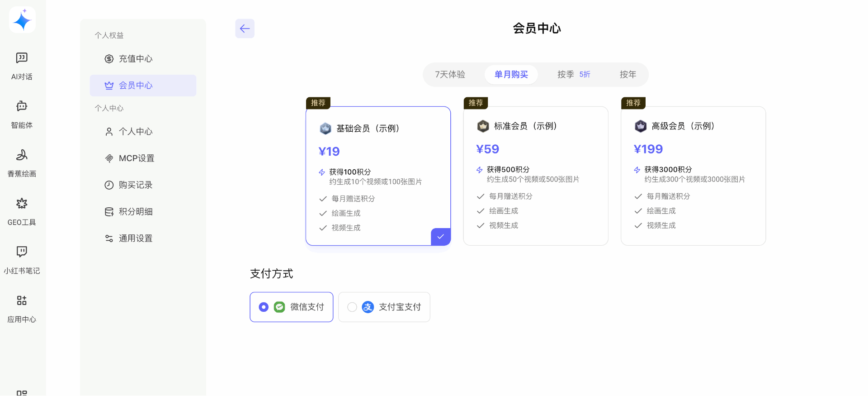Click lightning icon beside 获得500积分

click(x=480, y=170)
